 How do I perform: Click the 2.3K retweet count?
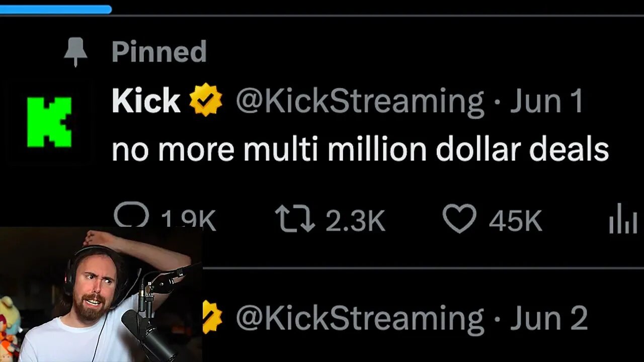pos(355,220)
